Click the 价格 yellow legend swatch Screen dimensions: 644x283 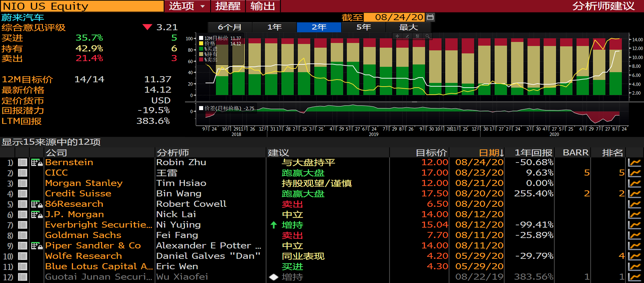[x=201, y=43]
